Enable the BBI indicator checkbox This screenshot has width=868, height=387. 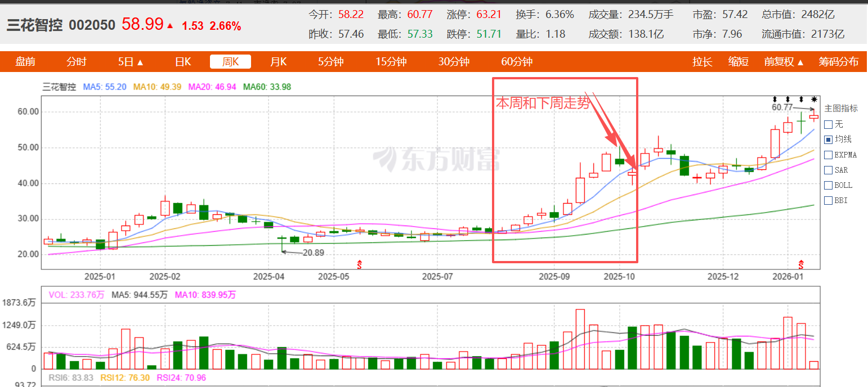(828, 200)
